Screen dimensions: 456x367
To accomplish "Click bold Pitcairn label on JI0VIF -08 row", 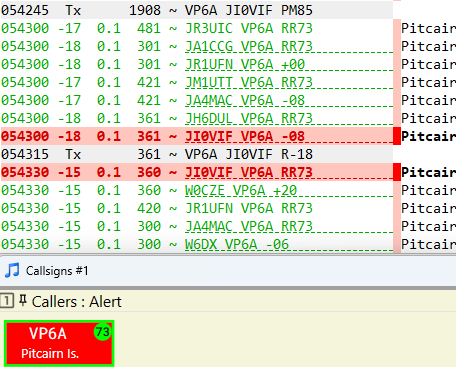I will pos(428,136).
